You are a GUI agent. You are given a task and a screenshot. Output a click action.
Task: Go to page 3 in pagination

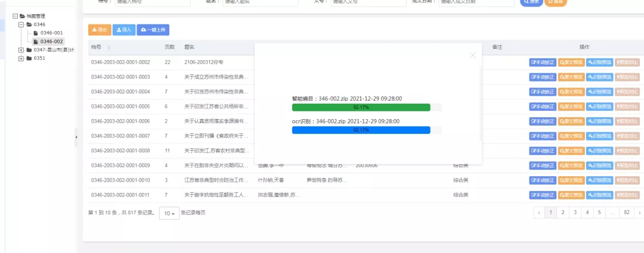[x=575, y=212]
